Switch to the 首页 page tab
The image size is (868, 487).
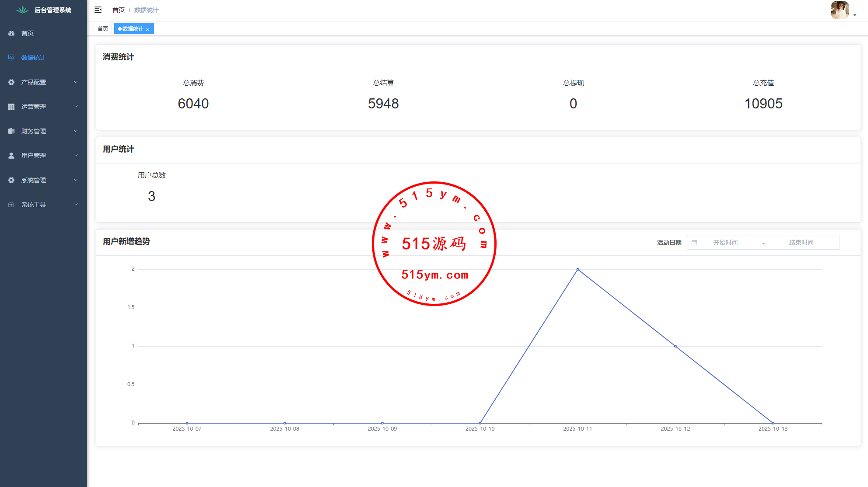click(x=103, y=29)
